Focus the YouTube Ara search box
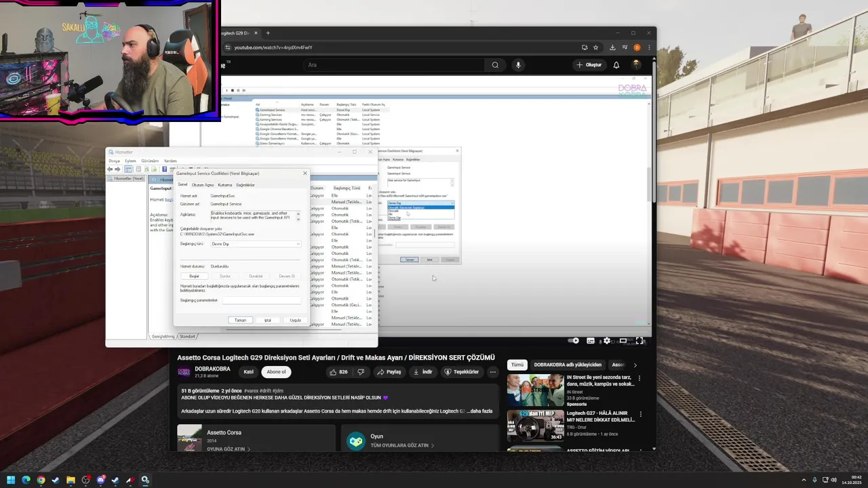The image size is (868, 488). [x=393, y=65]
